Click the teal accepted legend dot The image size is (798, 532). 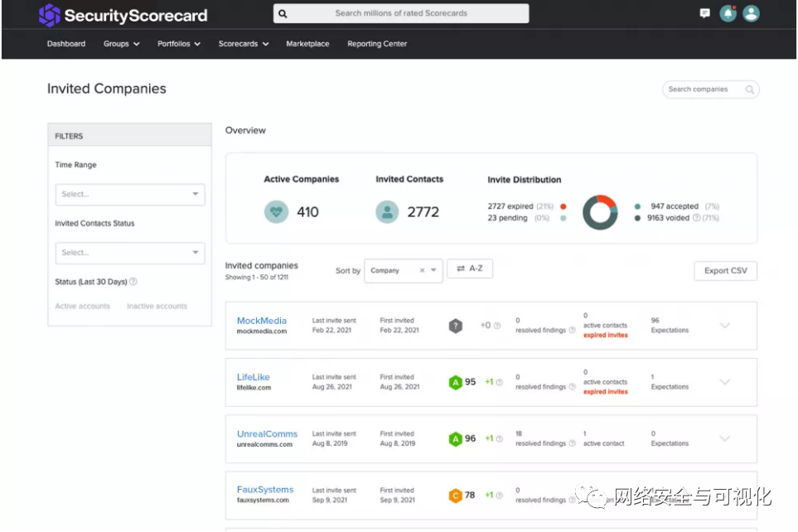637,206
